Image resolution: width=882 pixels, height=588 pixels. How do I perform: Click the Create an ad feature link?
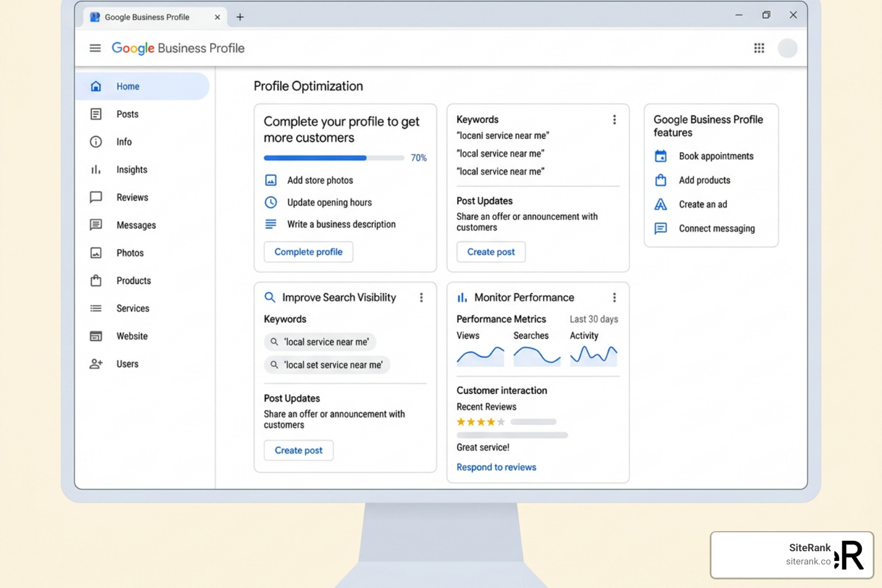click(703, 204)
